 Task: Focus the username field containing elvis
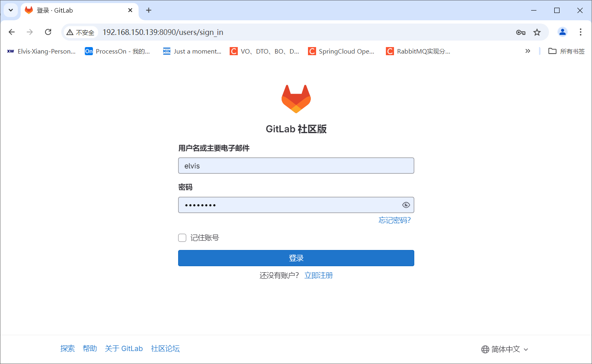(296, 166)
